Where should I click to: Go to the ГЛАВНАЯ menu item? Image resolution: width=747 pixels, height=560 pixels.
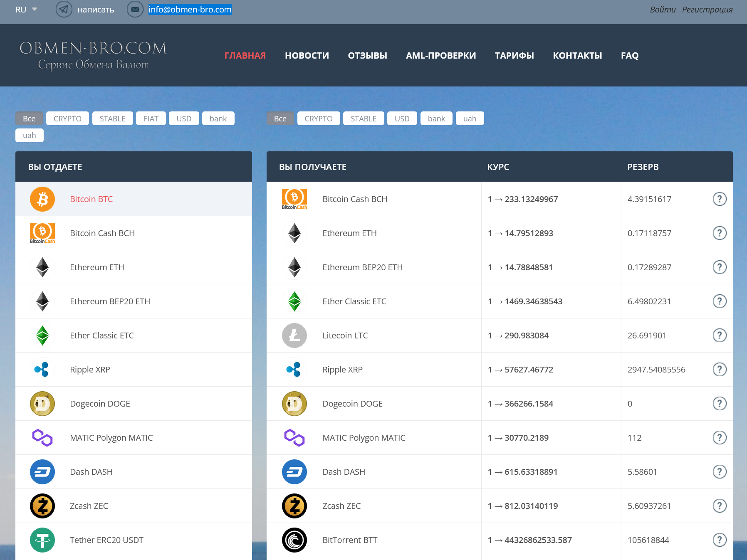[x=245, y=56]
